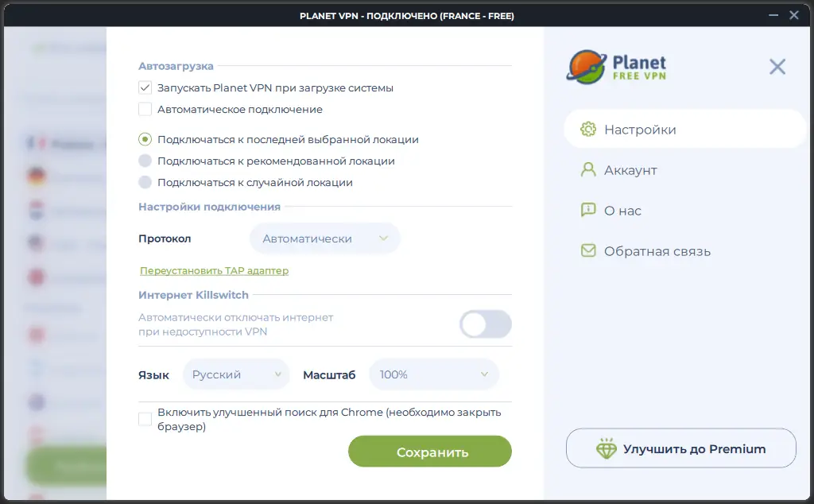Click the Интернет Killswitch heading
This screenshot has height=504, width=814.
194,295
